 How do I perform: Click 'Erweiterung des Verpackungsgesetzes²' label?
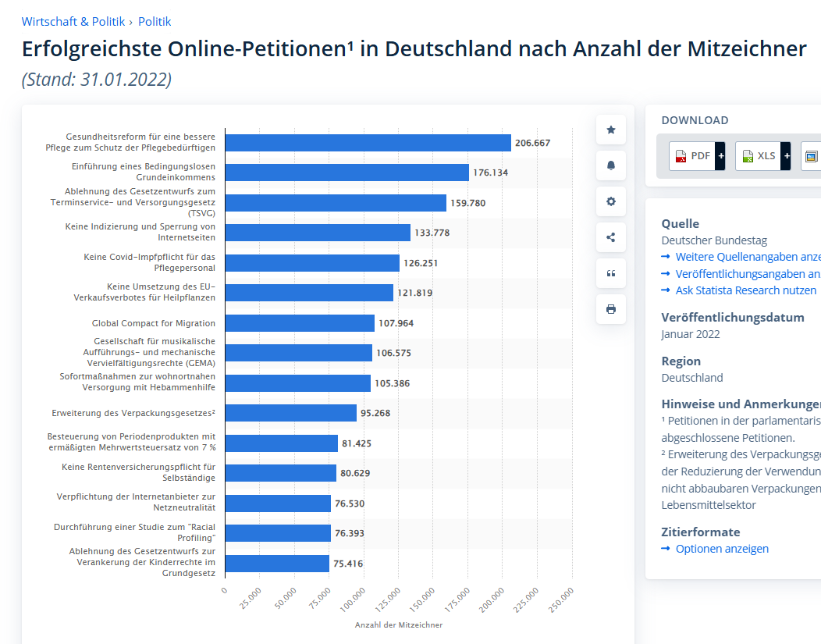(x=133, y=413)
